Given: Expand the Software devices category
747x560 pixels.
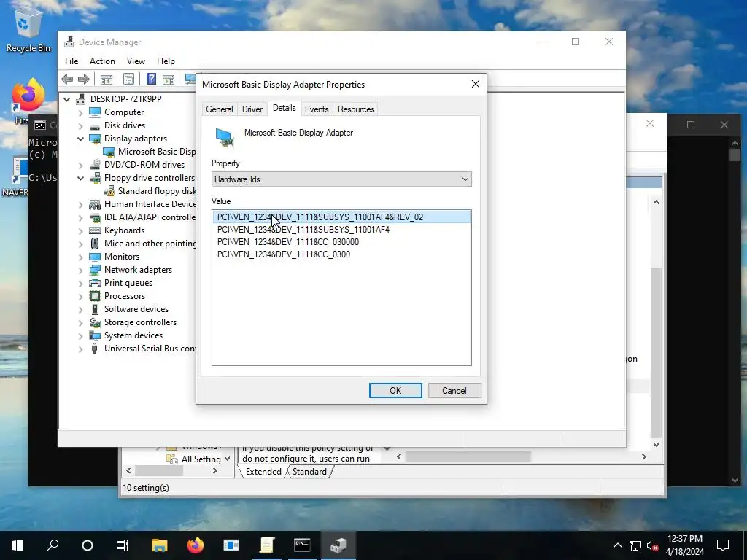Looking at the screenshot, I should pyautogui.click(x=80, y=309).
